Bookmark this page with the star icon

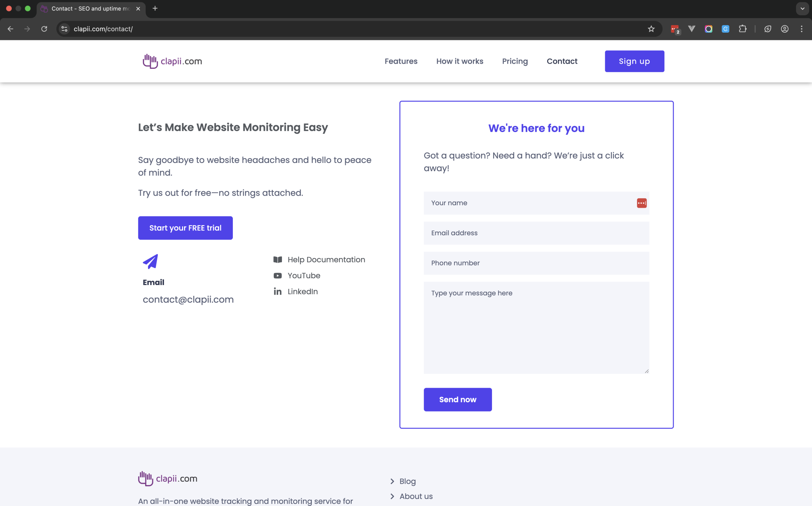point(651,29)
